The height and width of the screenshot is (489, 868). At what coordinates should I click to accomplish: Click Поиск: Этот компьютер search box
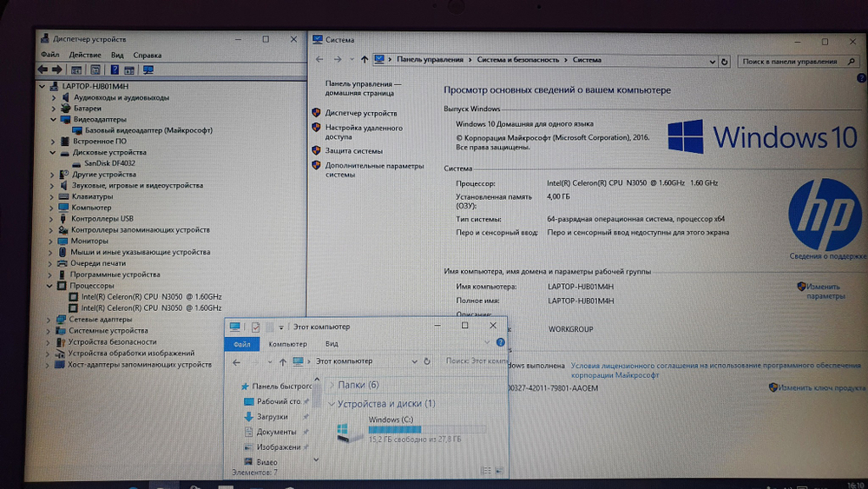[x=475, y=360]
